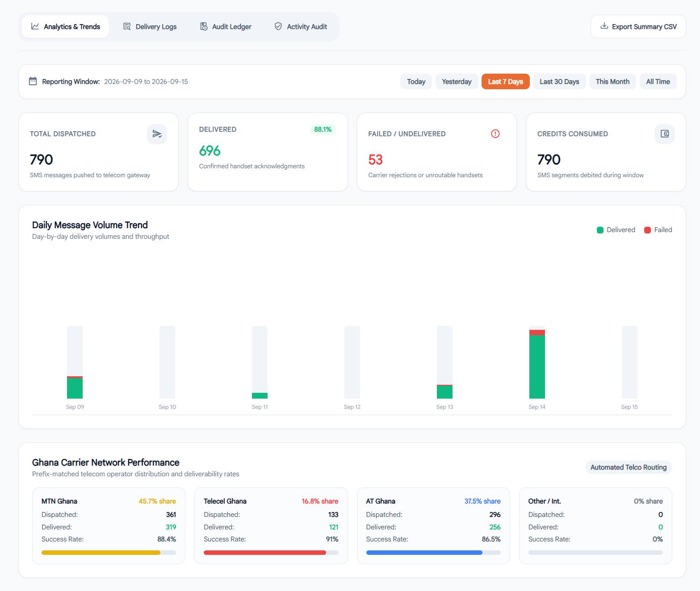Click the calendar icon beside Reporting Window
Viewport: 700px width, 591px height.
pos(33,81)
